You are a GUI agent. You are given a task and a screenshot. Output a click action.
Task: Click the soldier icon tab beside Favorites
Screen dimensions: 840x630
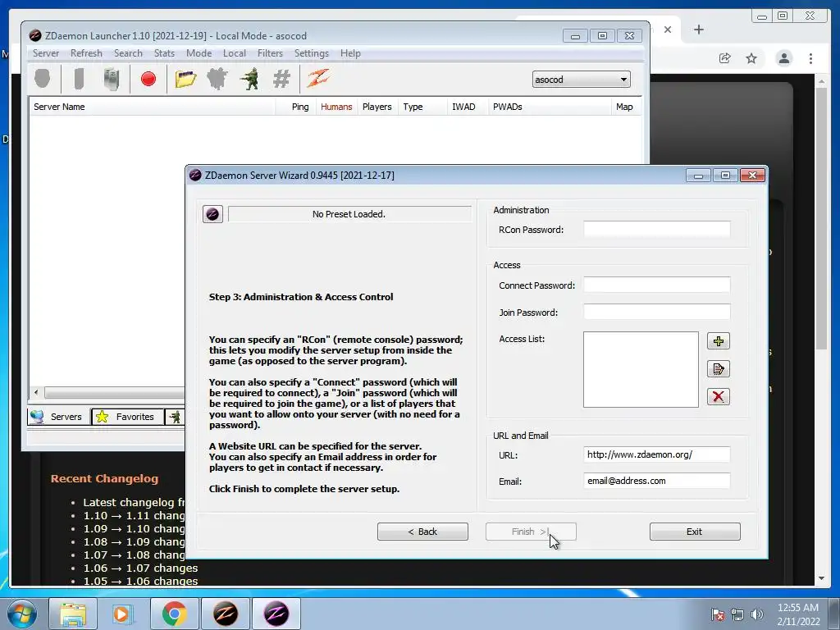pyautogui.click(x=176, y=417)
